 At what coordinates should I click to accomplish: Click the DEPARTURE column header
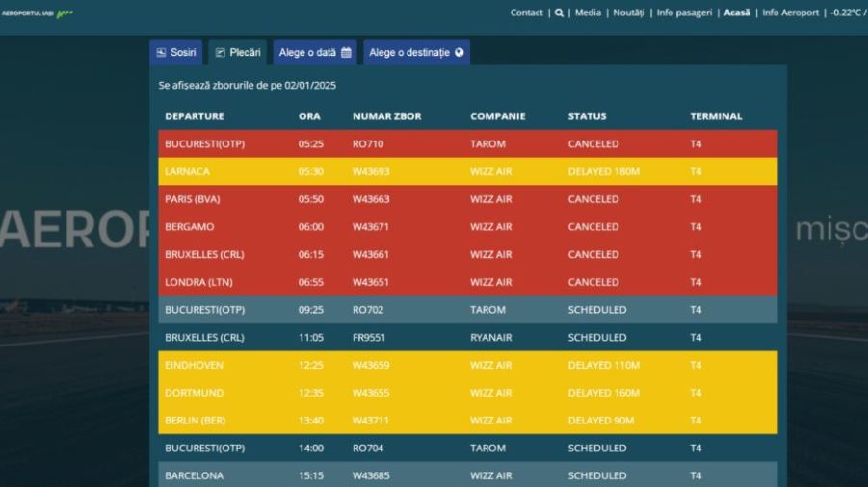pyautogui.click(x=195, y=116)
